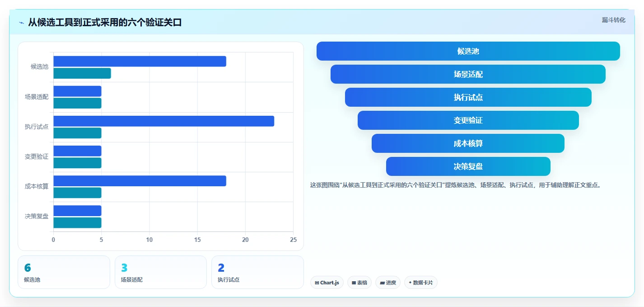Click the x-axis tick label 25
This screenshot has width=644, height=307.
293,240
